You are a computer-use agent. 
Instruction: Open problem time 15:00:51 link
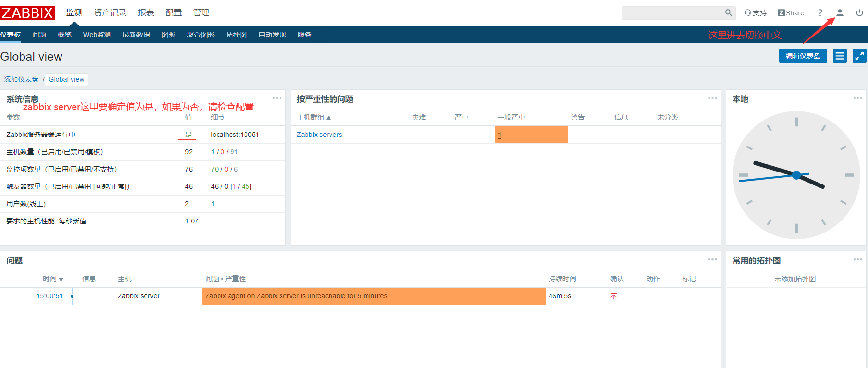[50, 296]
